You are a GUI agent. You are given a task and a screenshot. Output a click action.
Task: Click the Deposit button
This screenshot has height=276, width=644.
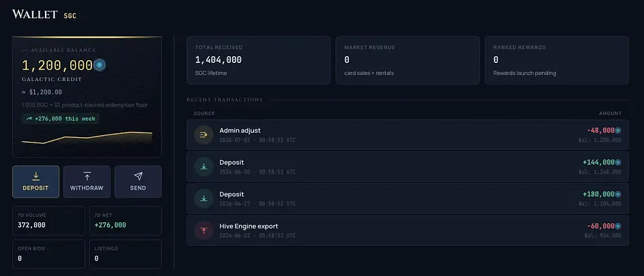click(36, 182)
